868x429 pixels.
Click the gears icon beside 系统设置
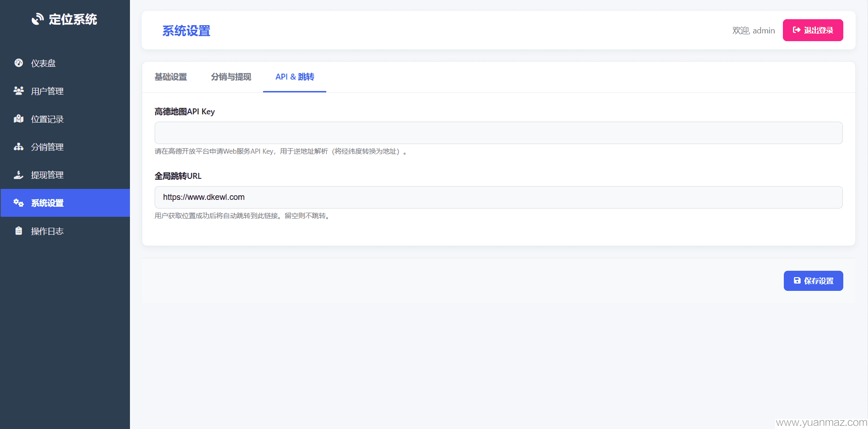pyautogui.click(x=19, y=203)
